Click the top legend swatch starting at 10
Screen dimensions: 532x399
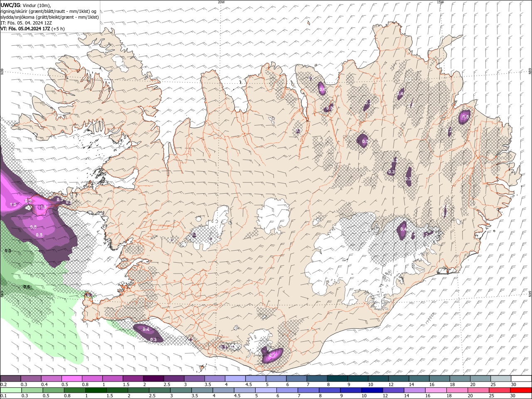(378, 379)
